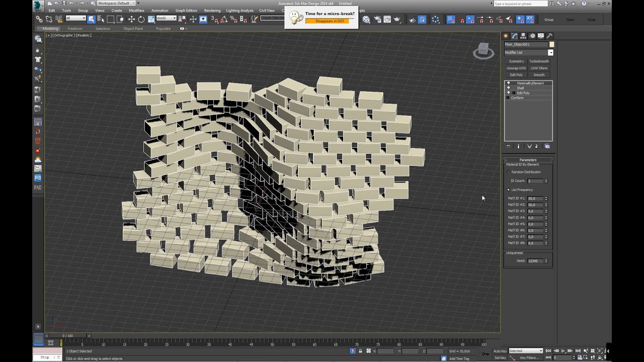Click the time slider 0 / 100 handle
This screenshot has height=362, width=644.
(67, 335)
